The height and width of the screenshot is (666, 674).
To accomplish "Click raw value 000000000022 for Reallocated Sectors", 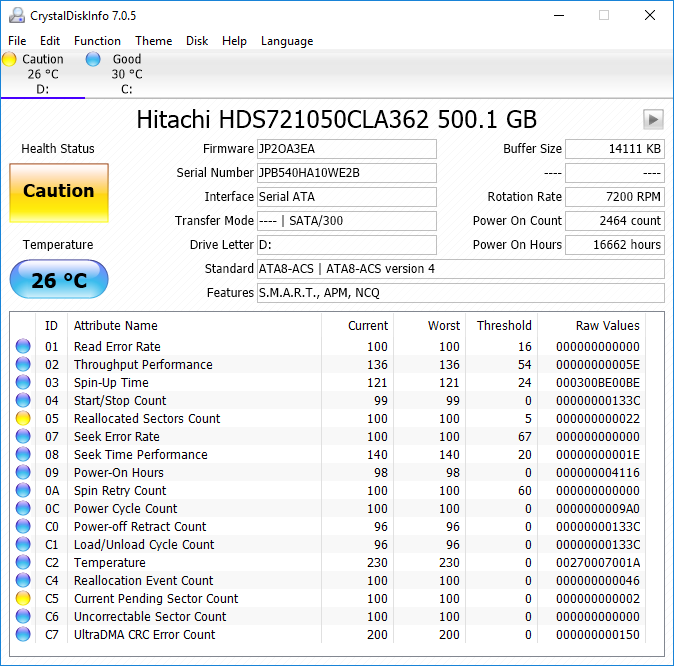I will [x=598, y=419].
